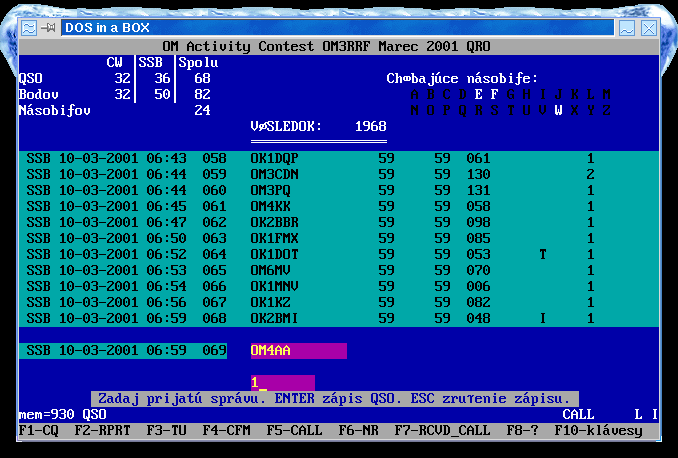This screenshot has height=458, width=678.
Task: Click the highlighted W multiplier letter
Action: pos(558,110)
